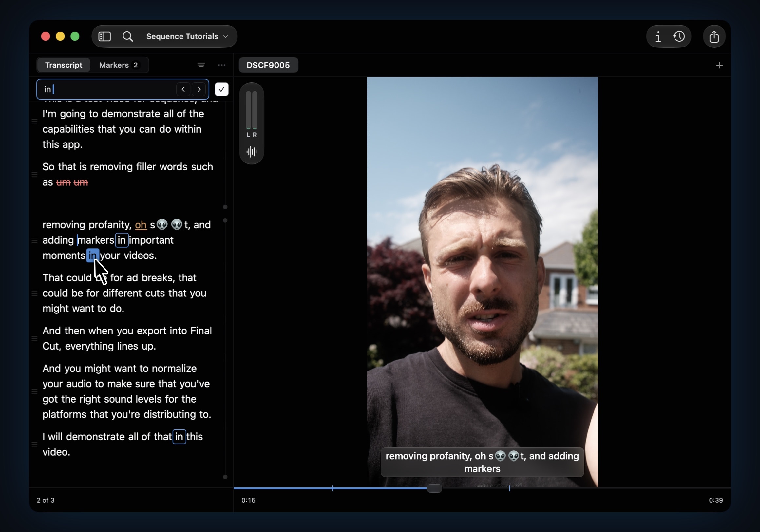Open search with magnifying glass icon

pos(128,36)
